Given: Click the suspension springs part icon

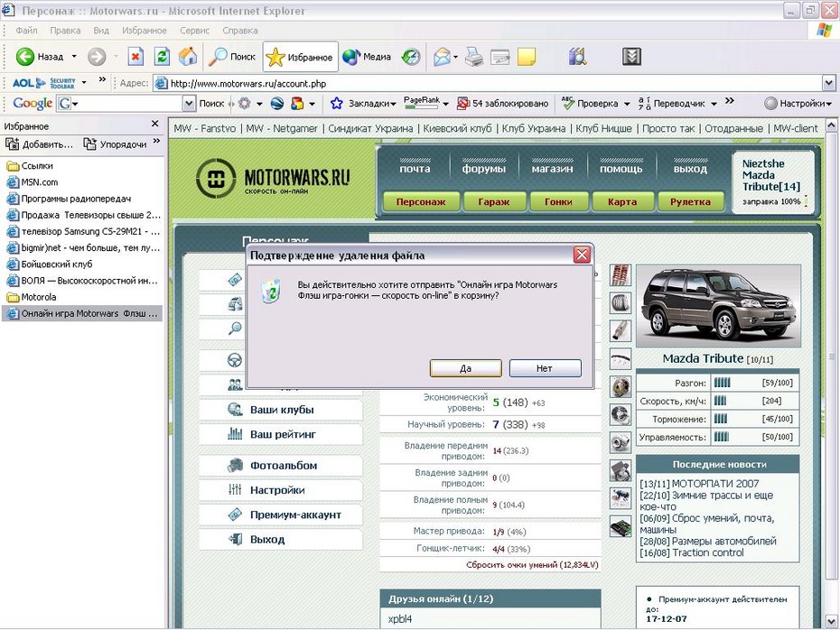Looking at the screenshot, I should (621, 275).
